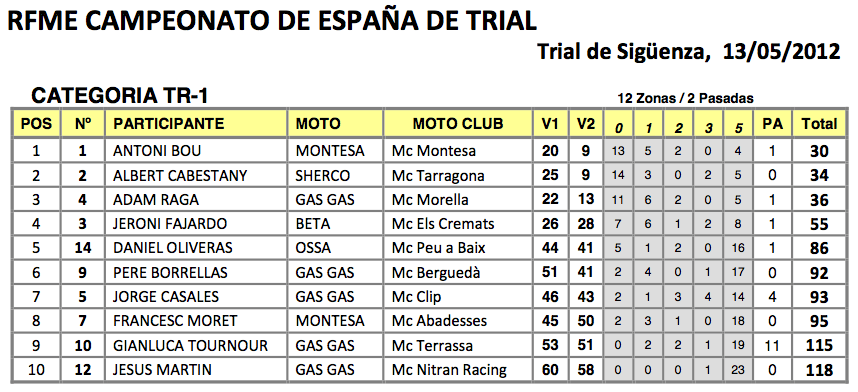Select the ANTONI BOU participant cell

pyautogui.click(x=196, y=151)
